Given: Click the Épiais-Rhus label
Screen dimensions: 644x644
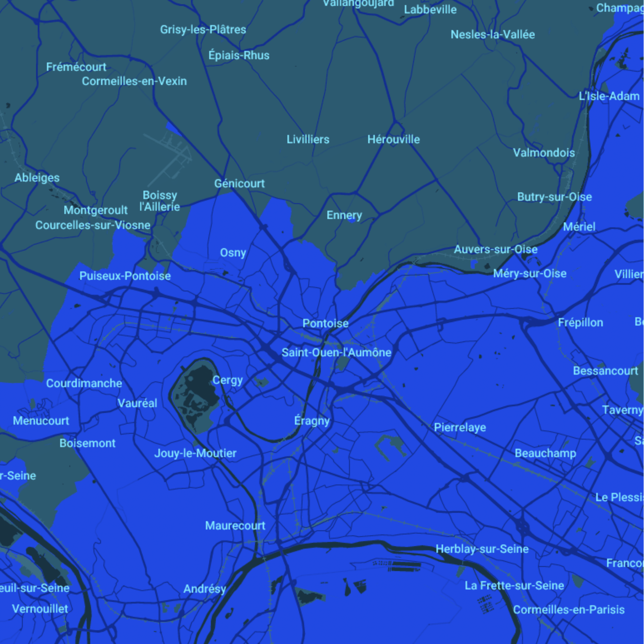Looking at the screenshot, I should pyautogui.click(x=239, y=55).
